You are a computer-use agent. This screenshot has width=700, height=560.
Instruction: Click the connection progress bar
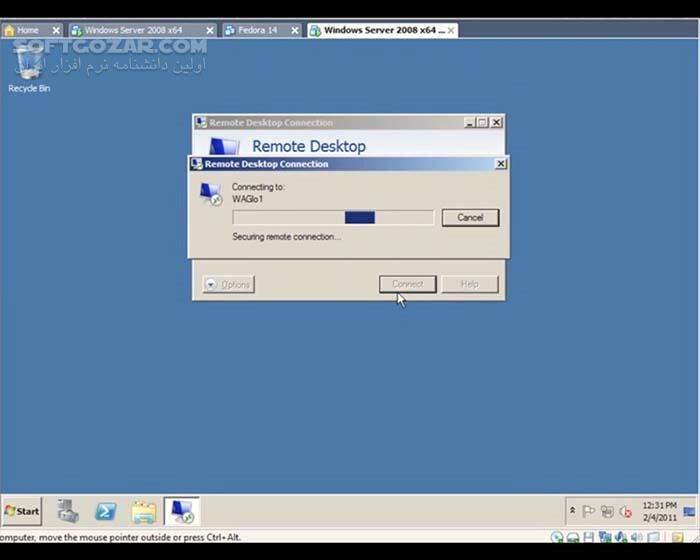(333, 217)
